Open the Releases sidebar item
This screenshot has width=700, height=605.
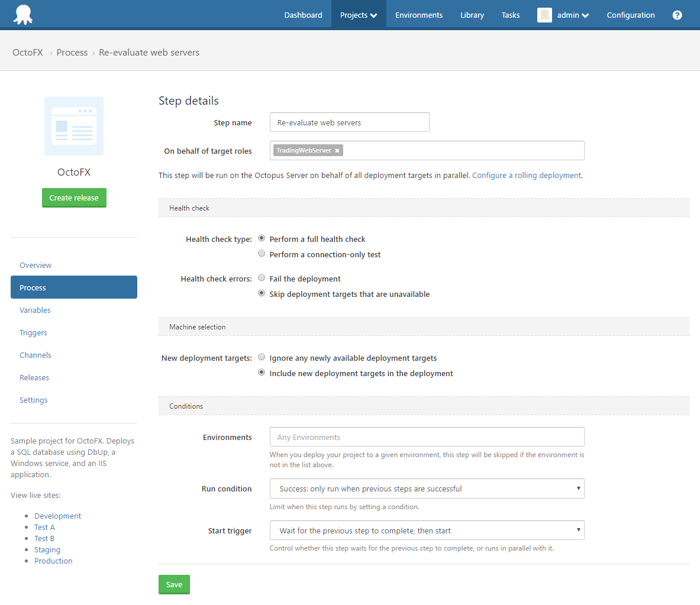[x=34, y=377]
